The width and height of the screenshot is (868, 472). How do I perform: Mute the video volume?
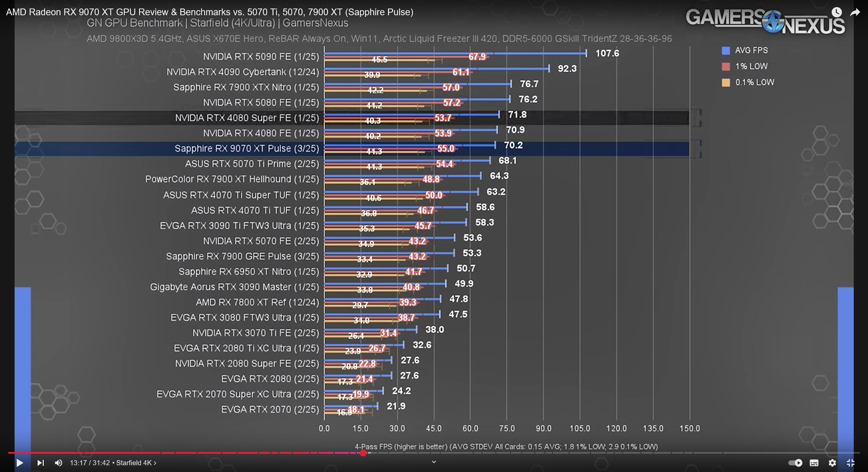[x=59, y=463]
